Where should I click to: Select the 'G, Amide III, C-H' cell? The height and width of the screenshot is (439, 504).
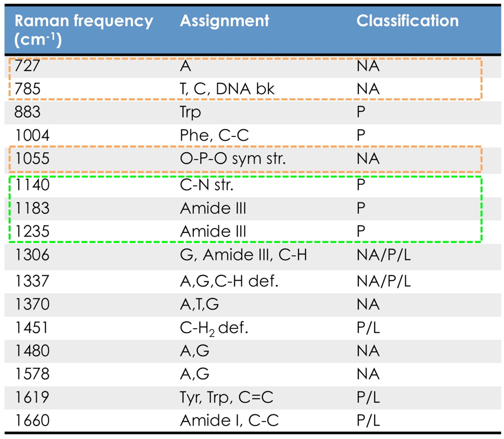coord(243,255)
